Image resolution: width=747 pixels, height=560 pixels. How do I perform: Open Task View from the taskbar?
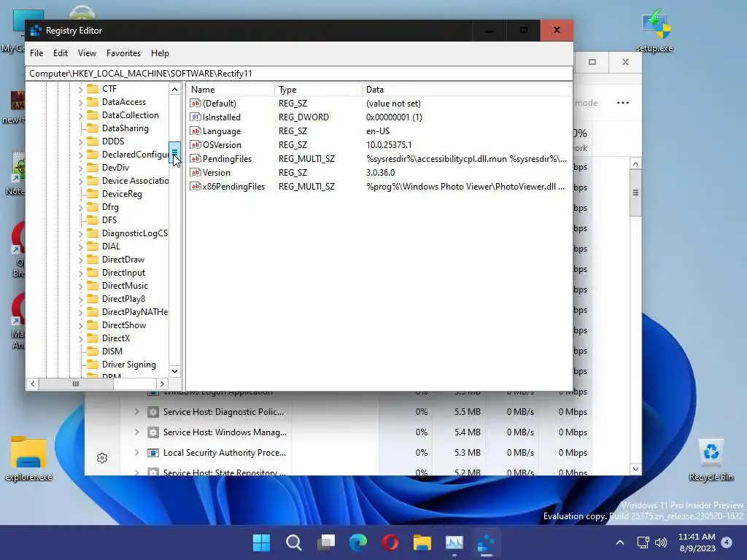click(x=326, y=542)
